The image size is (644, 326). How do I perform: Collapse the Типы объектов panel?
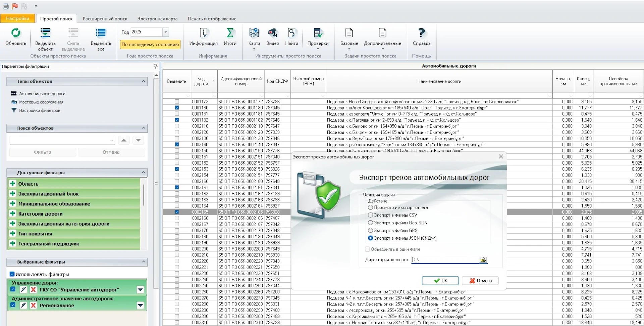point(144,81)
